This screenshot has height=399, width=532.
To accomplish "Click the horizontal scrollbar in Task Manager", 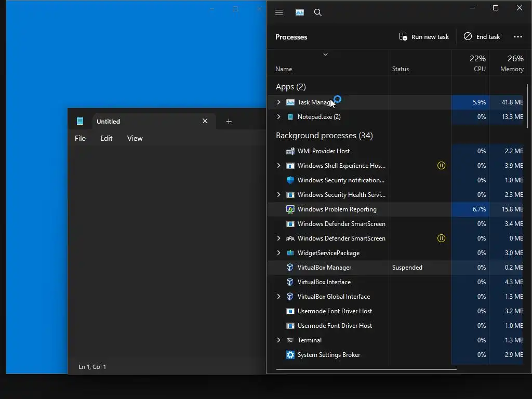I will 366,369.
